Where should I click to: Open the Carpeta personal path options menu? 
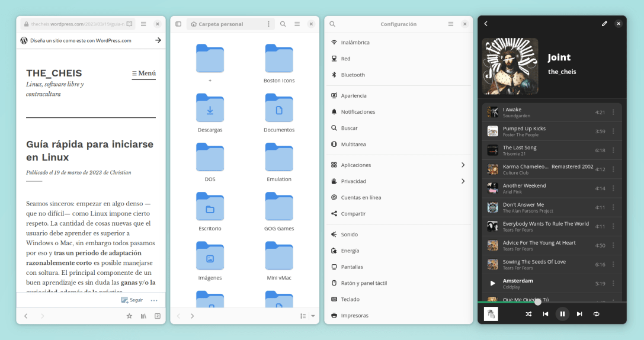click(268, 24)
